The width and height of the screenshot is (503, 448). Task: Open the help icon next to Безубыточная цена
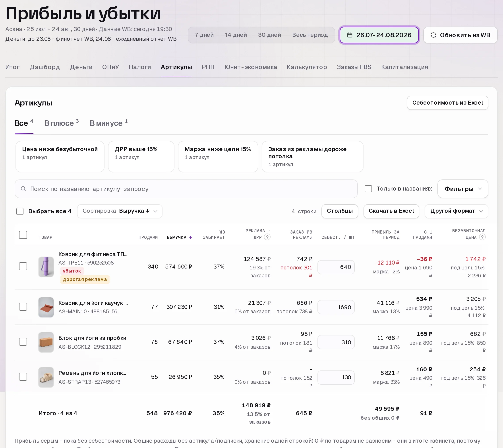point(482,237)
